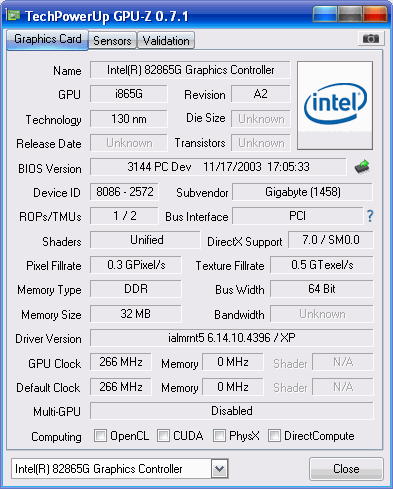
Task: Click the Bus Interface question mark
Action: 370,216
